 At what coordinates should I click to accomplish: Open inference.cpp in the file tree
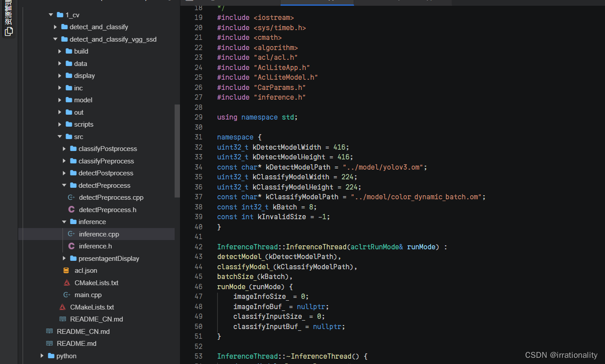tap(99, 234)
